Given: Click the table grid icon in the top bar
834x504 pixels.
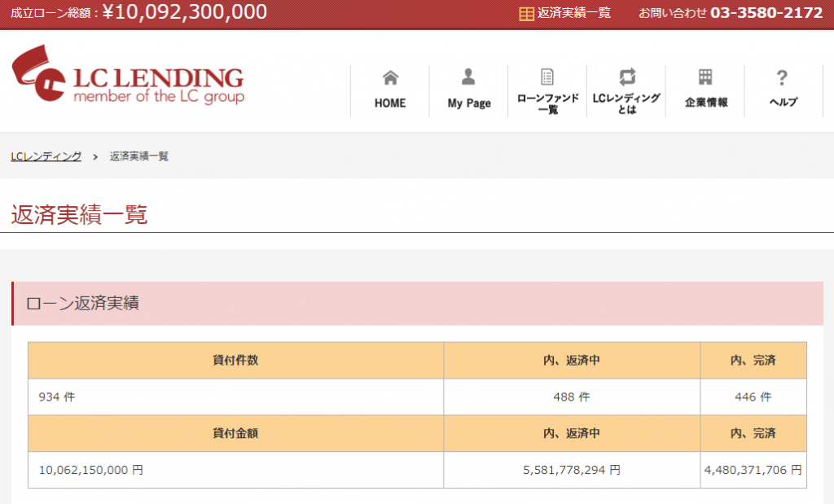Looking at the screenshot, I should (x=526, y=14).
